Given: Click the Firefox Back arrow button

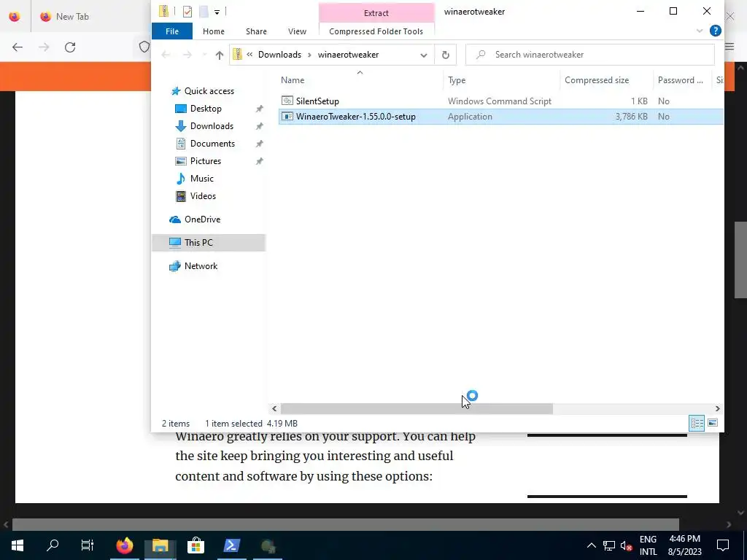Looking at the screenshot, I should (18, 47).
